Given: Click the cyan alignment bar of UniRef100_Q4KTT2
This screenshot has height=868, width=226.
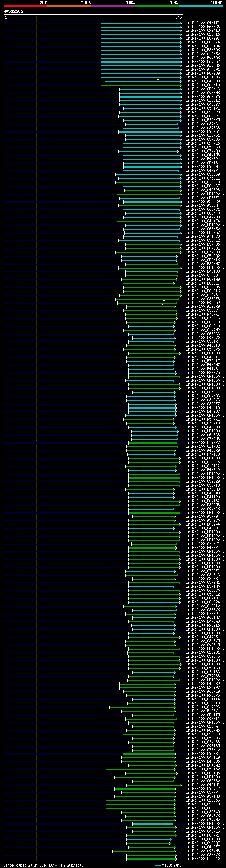Looking at the screenshot, I should (x=141, y=23).
